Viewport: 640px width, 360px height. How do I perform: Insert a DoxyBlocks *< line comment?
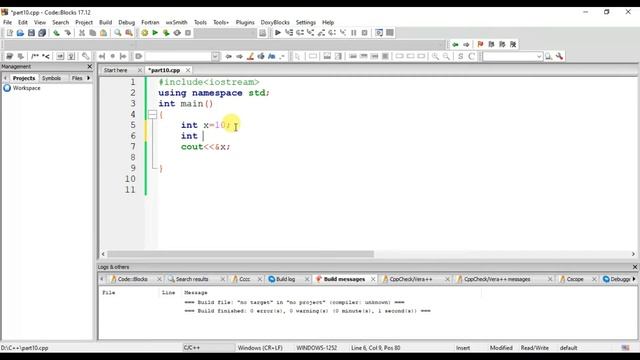tap(46, 56)
